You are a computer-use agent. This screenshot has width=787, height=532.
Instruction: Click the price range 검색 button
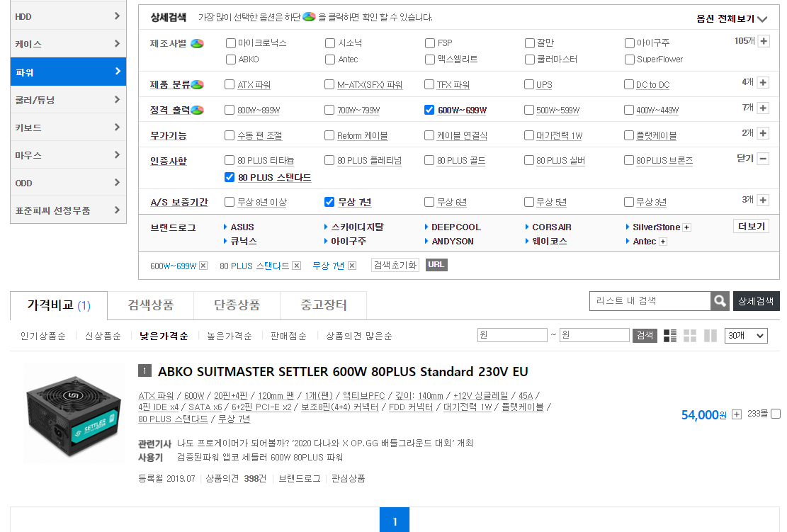645,335
